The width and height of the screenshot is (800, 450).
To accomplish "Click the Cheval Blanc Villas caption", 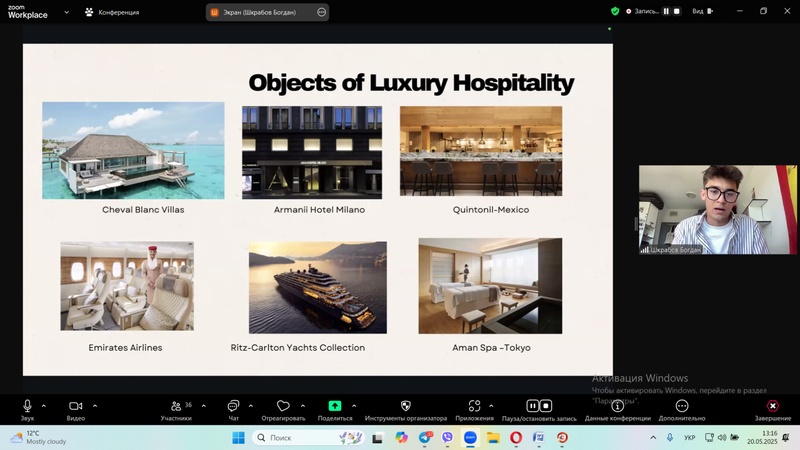I will 143,210.
